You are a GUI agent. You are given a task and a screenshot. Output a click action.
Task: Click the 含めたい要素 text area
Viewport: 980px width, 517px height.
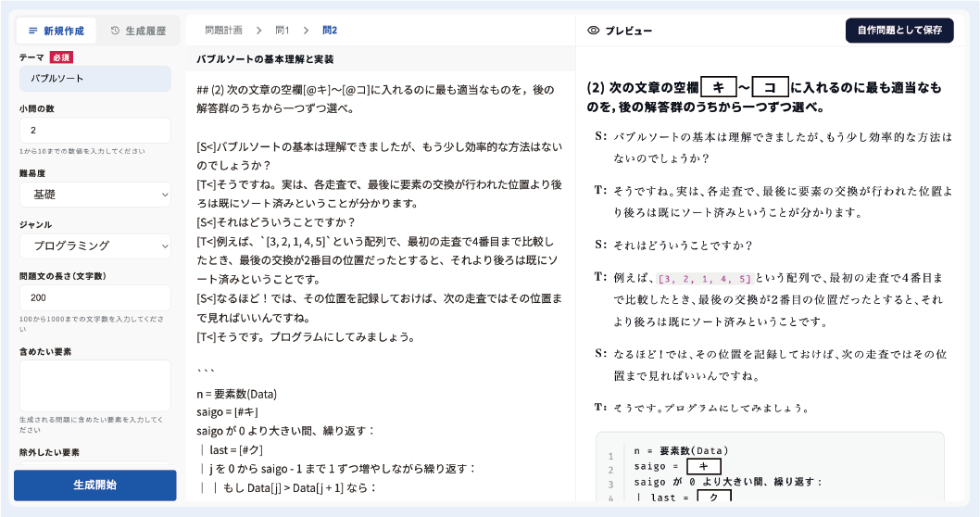95,385
